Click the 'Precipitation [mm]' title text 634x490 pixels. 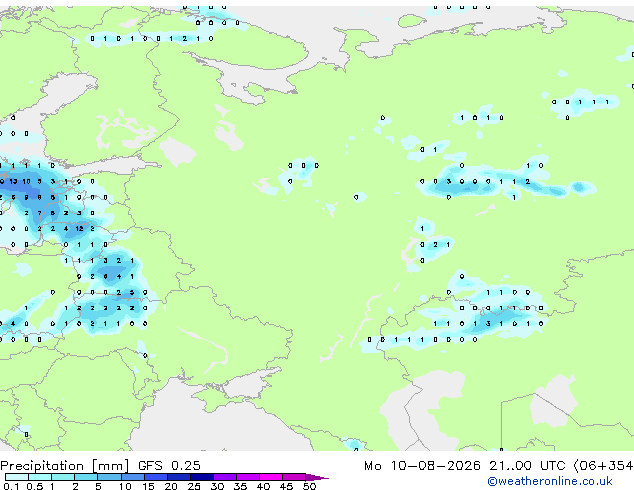(65, 466)
